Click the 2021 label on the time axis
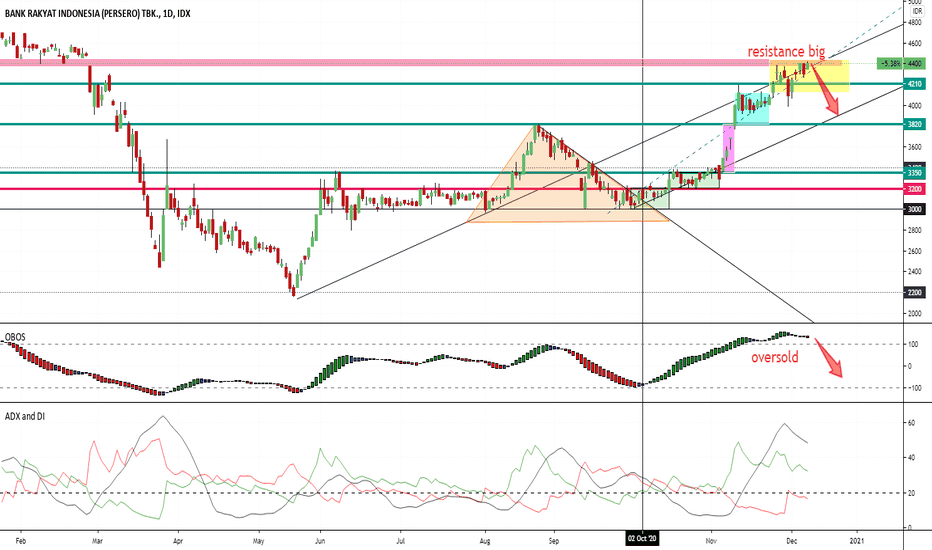The width and height of the screenshot is (932, 550). click(x=857, y=541)
